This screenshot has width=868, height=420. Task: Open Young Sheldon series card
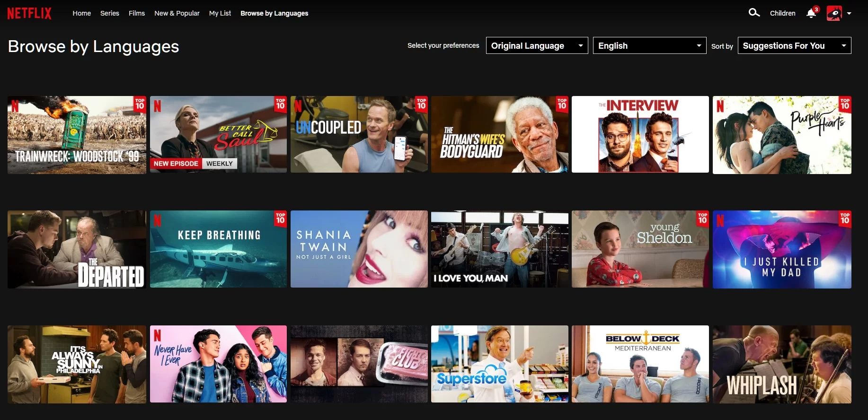(x=640, y=249)
